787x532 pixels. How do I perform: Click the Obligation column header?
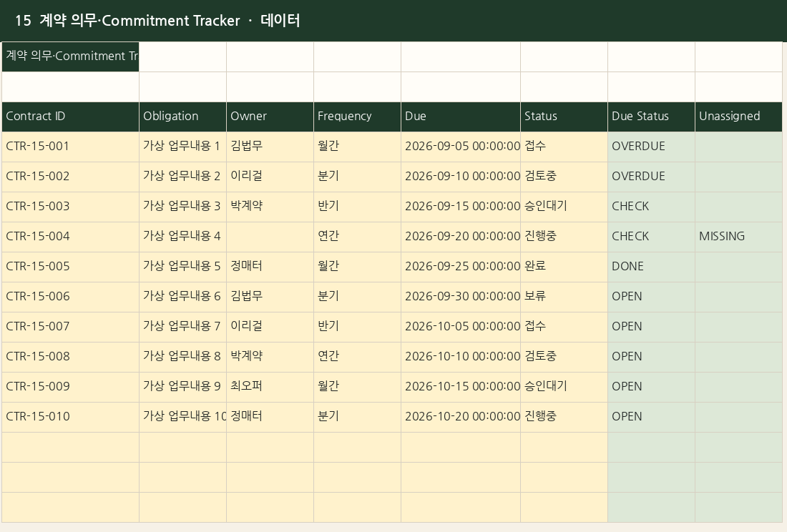(x=182, y=117)
